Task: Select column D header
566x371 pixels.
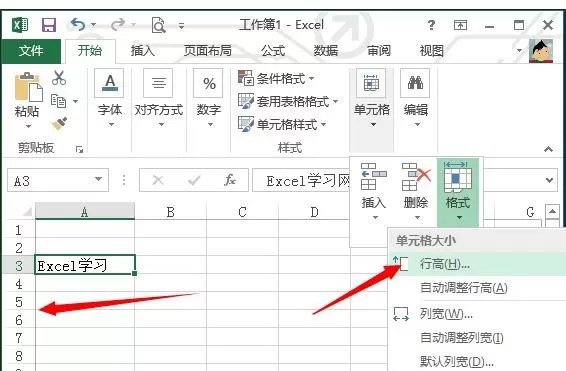Action: pyautogui.click(x=314, y=212)
